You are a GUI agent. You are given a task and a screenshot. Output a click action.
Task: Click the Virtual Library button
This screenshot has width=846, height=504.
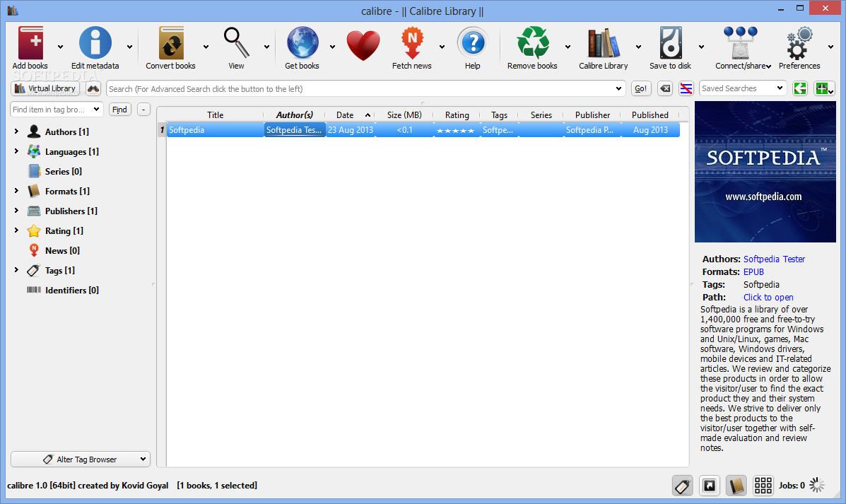click(x=45, y=88)
